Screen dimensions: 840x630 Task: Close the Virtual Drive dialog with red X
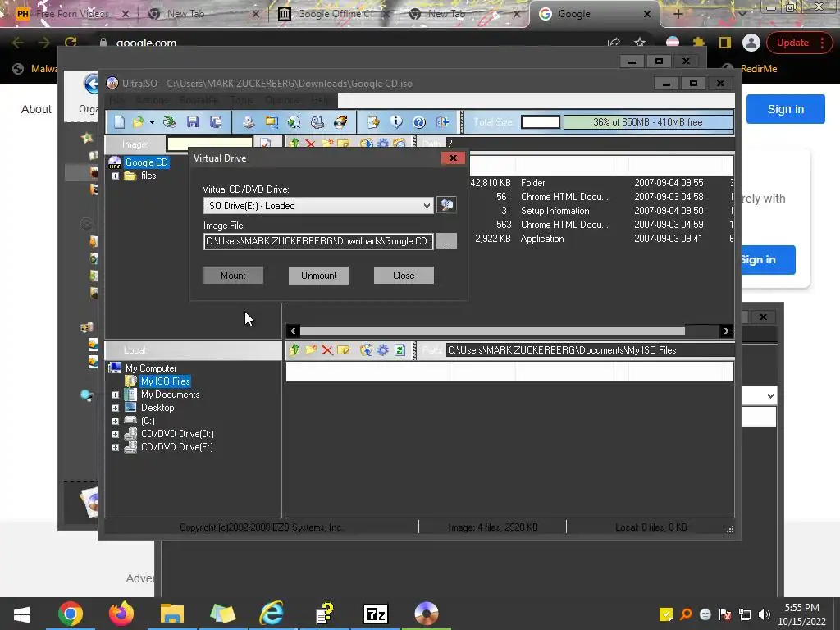point(453,158)
